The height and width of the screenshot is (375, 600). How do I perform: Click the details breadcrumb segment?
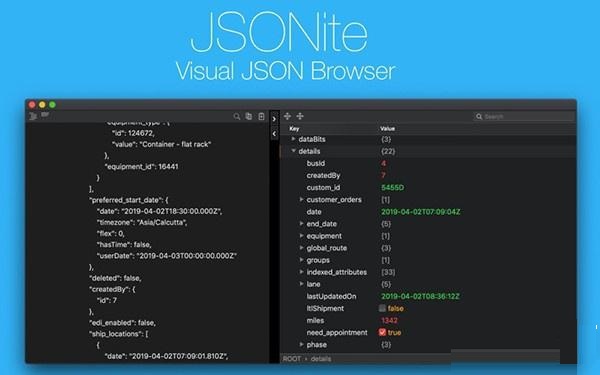[321, 359]
